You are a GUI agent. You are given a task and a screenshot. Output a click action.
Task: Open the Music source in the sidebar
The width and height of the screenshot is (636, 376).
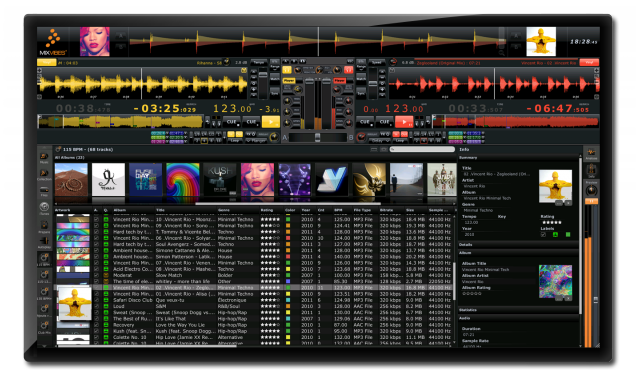point(44,158)
